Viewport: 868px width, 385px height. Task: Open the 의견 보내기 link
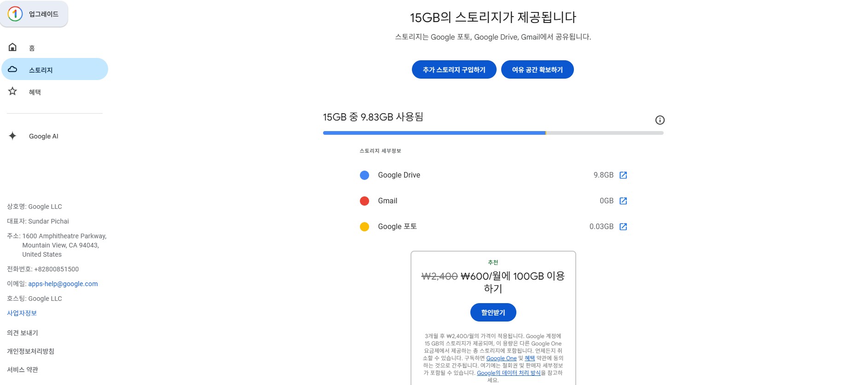(23, 333)
